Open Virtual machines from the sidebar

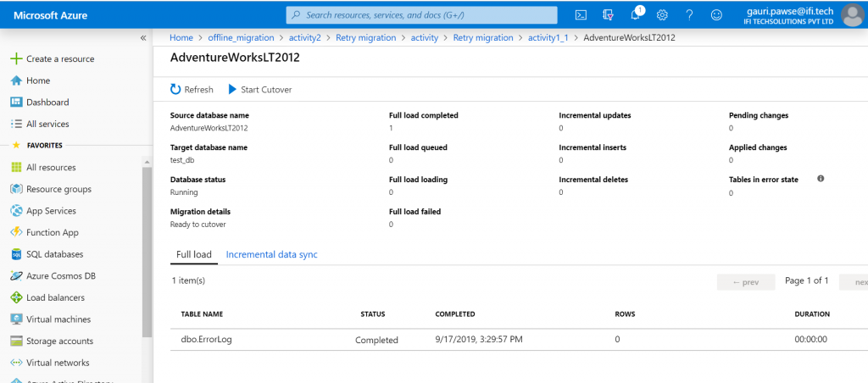[x=58, y=319]
